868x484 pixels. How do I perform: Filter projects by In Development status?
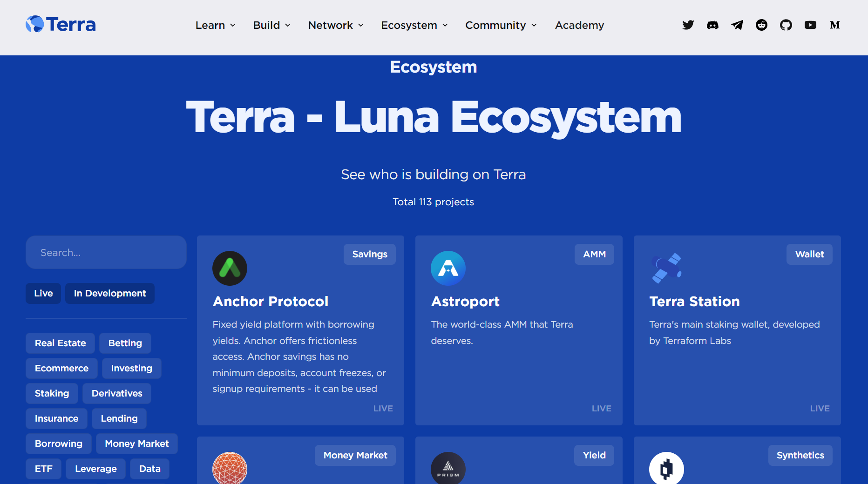(110, 293)
